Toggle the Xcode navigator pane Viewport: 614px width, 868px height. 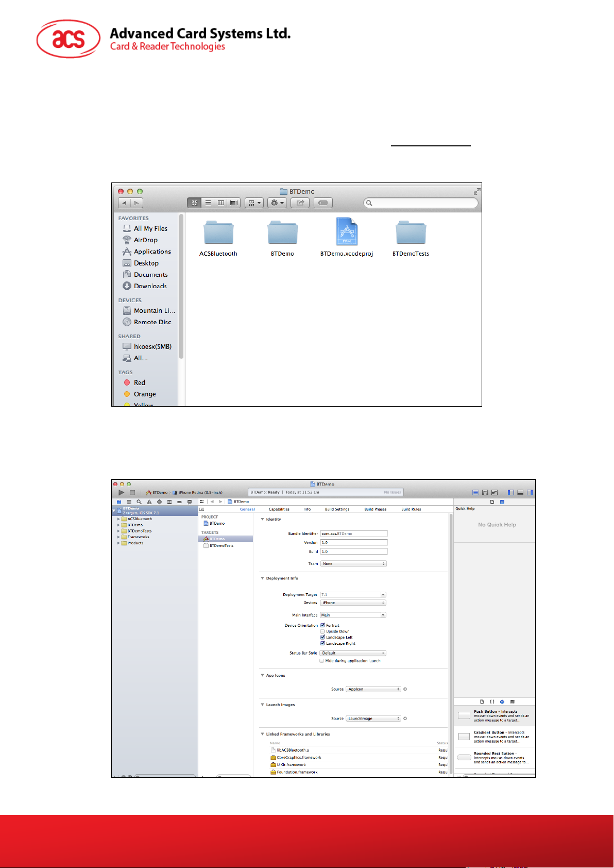[511, 492]
